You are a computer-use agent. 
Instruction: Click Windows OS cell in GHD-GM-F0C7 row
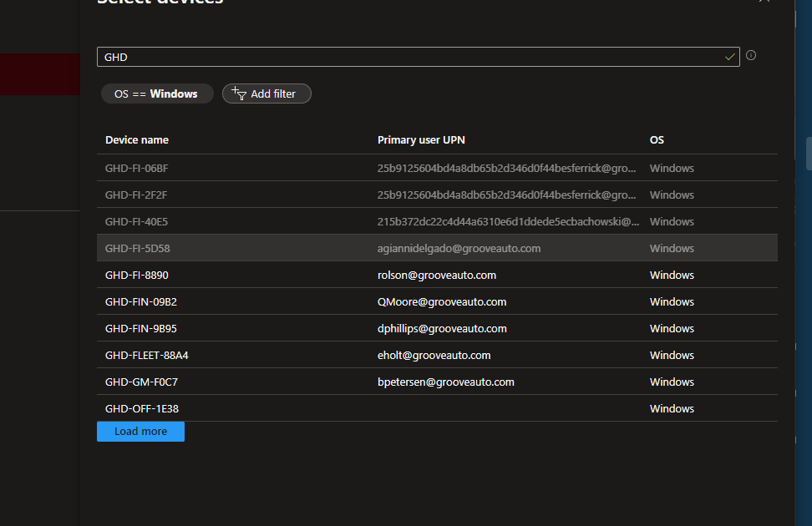pos(672,382)
